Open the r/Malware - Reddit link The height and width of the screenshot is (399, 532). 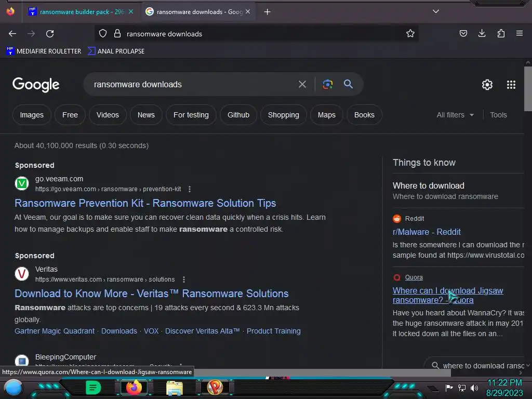(427, 232)
